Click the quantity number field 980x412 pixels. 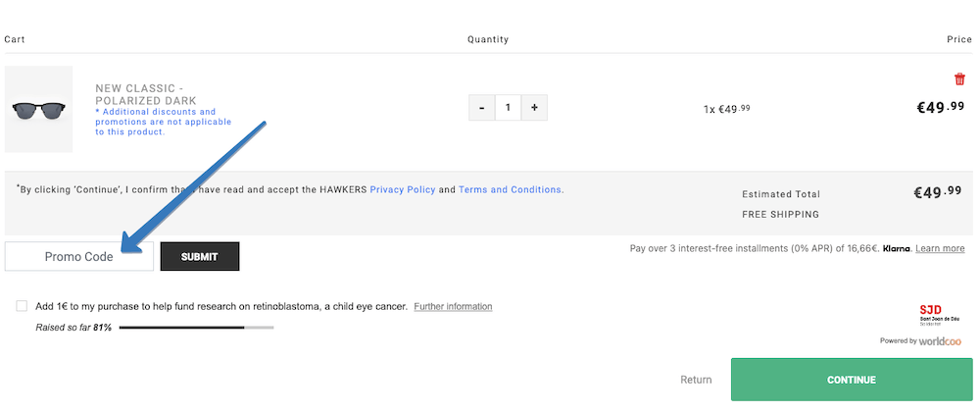pyautogui.click(x=508, y=108)
